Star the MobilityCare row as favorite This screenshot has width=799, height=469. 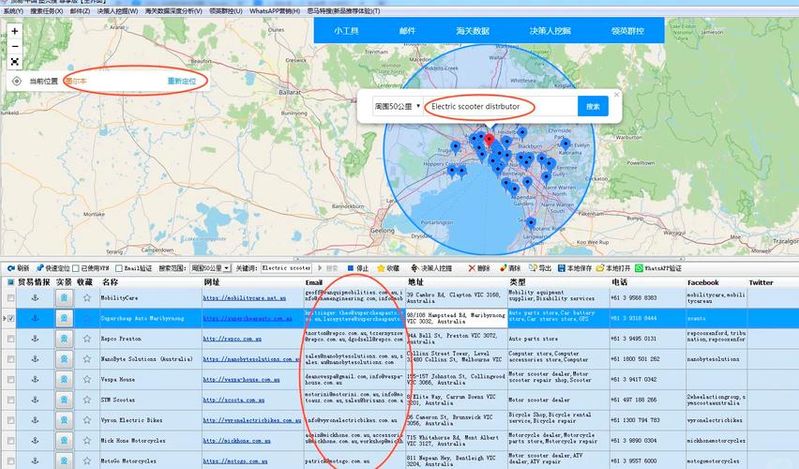click(x=87, y=298)
